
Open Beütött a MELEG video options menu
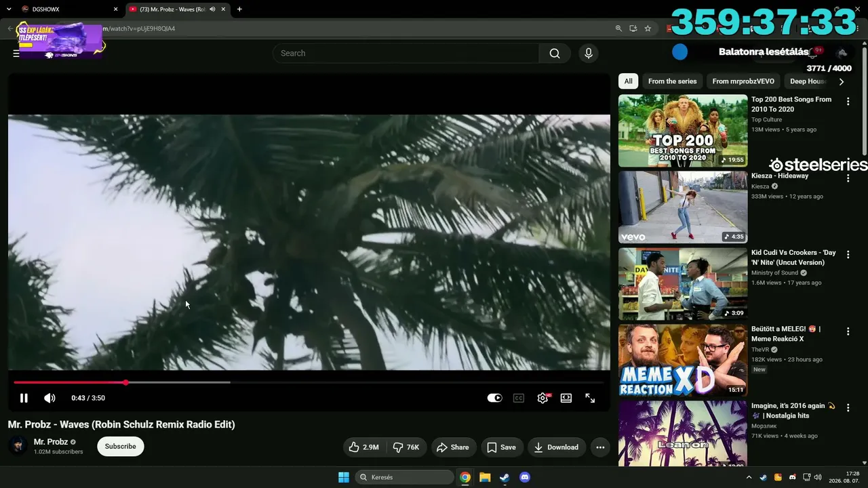848,331
